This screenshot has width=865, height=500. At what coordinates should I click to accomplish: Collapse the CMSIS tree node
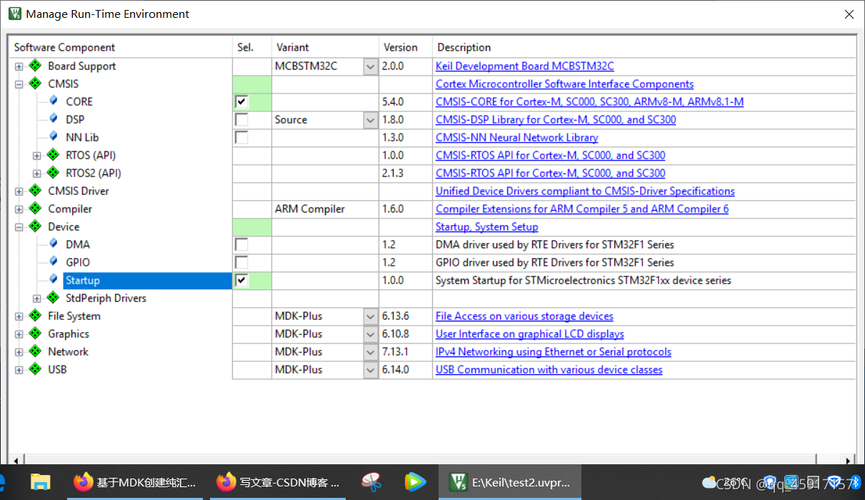pyautogui.click(x=19, y=84)
